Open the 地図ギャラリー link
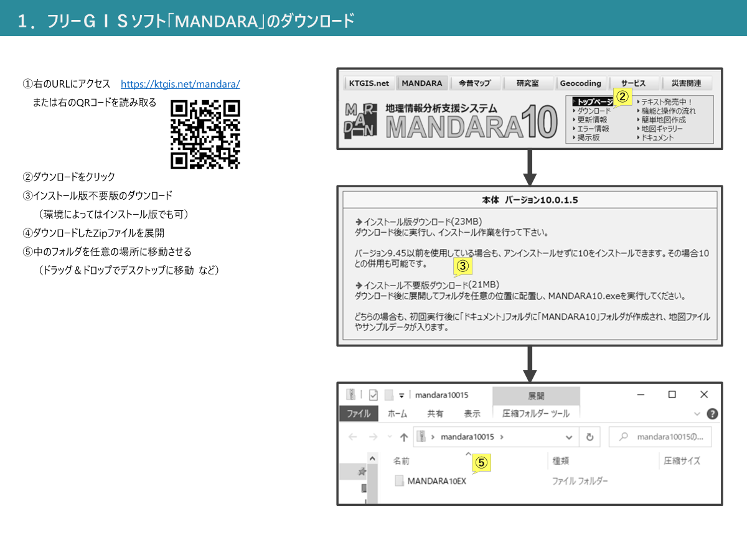Viewport: 747px width, 560px height. click(660, 129)
